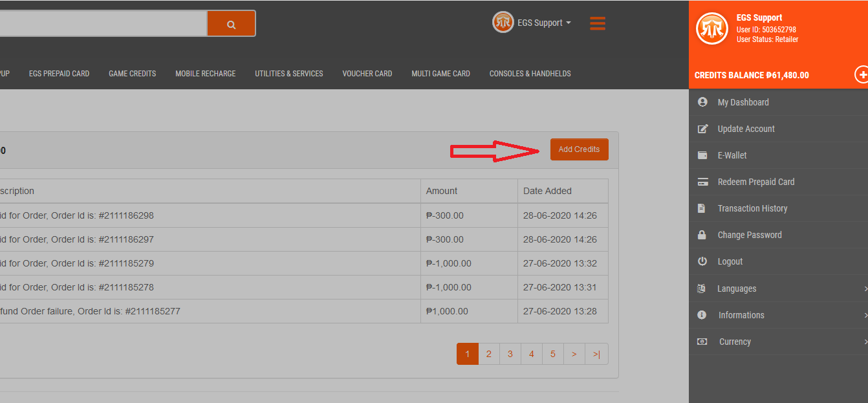Image resolution: width=868 pixels, height=403 pixels.
Task: Click User ID 503652798 text
Action: (x=766, y=30)
